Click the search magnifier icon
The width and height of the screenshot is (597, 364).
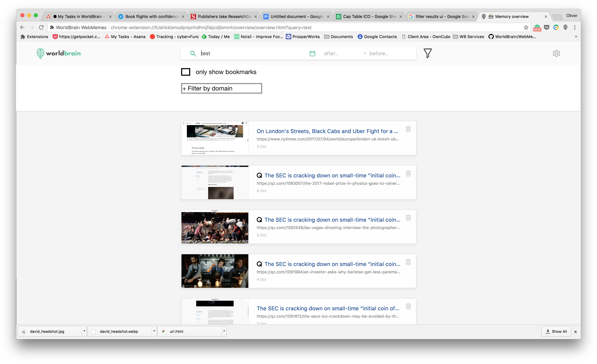[x=193, y=54]
